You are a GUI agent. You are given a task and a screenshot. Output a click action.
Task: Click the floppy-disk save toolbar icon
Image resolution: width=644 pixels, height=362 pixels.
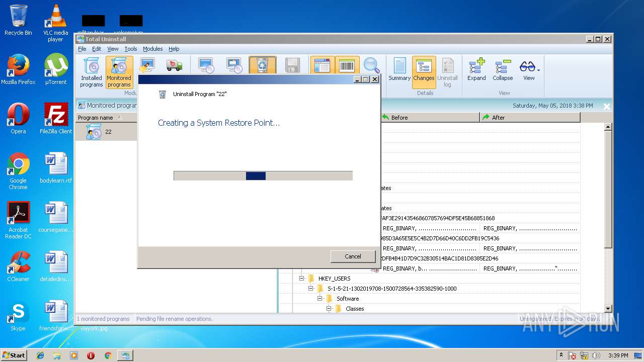[x=292, y=66]
